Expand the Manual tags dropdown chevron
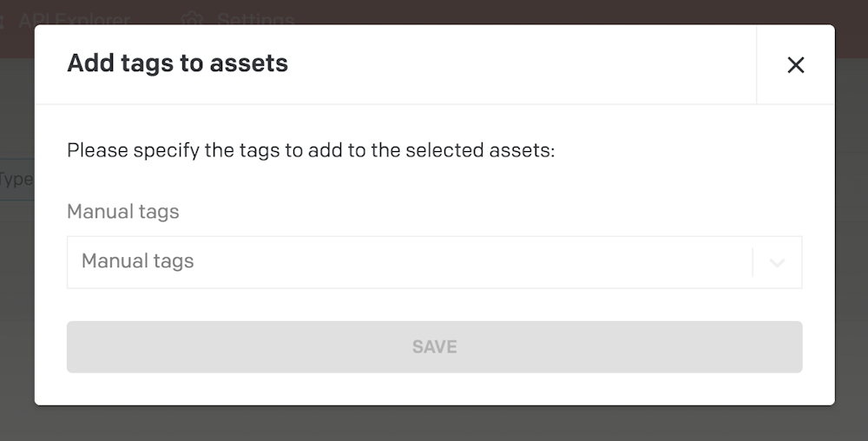The image size is (868, 441). (777, 262)
